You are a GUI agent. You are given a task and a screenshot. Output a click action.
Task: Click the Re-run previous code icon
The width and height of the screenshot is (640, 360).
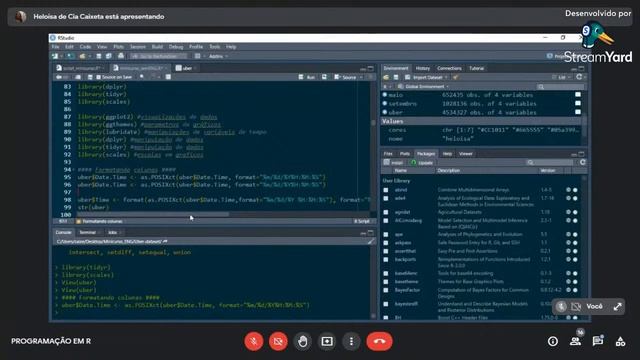pyautogui.click(x=324, y=77)
